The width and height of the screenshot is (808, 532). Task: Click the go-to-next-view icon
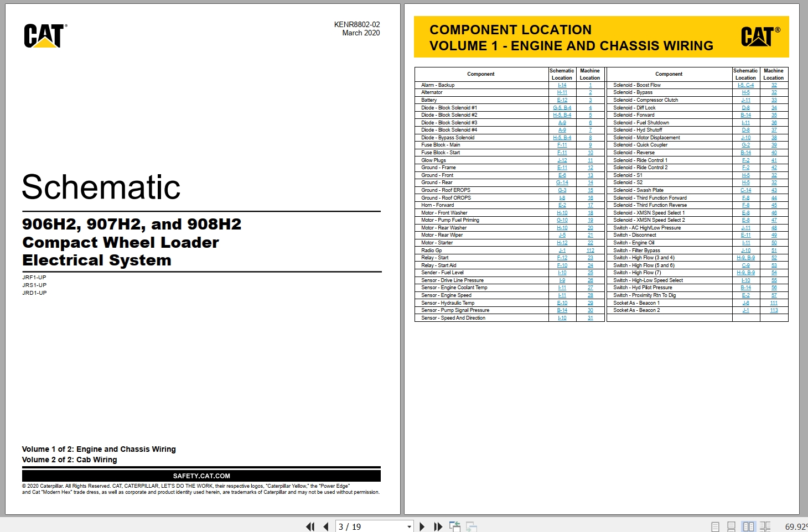tap(472, 527)
